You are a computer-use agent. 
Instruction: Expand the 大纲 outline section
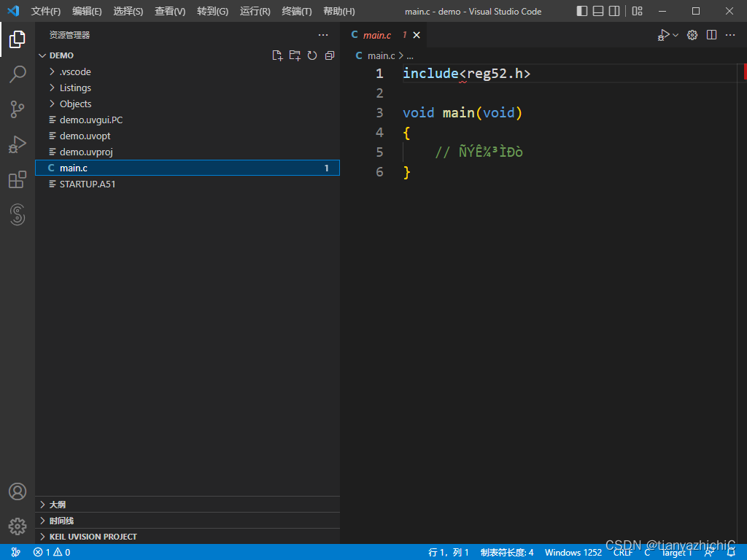[187, 505]
